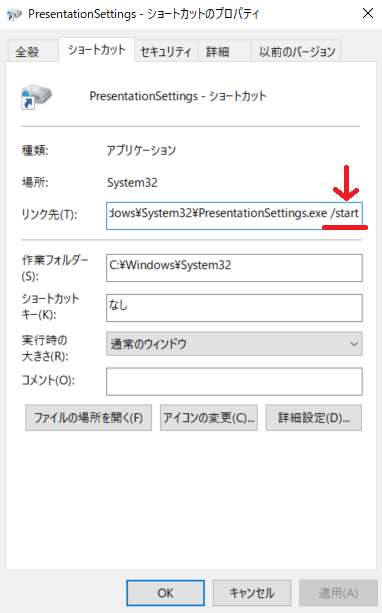Screen dimensions: 382x613
Task: Click the キャンセル button
Action: click(252, 593)
